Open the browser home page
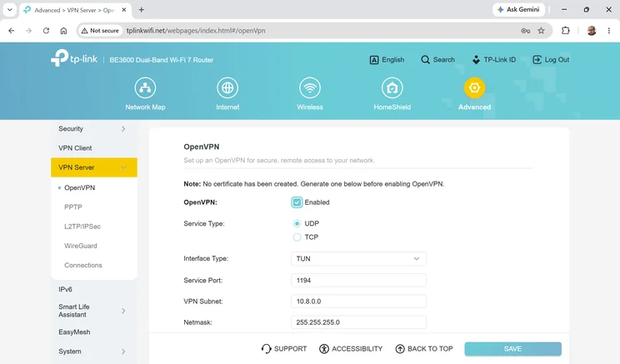 63,31
